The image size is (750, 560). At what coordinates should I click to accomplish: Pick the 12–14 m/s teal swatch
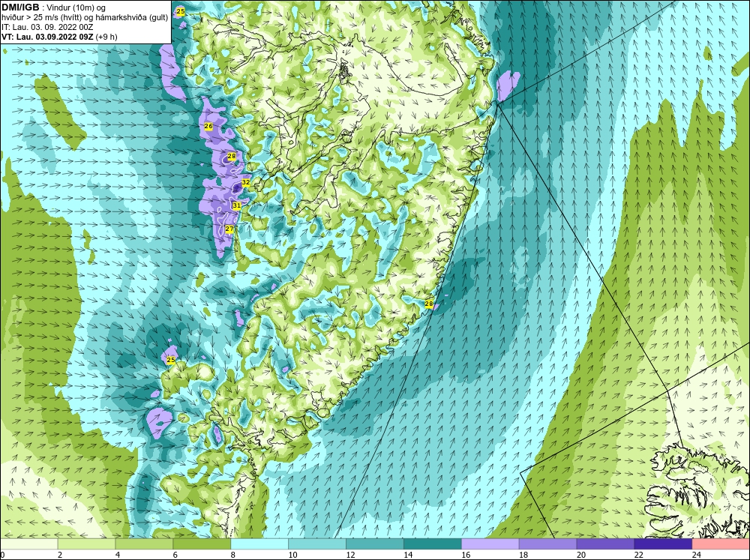tap(375, 544)
